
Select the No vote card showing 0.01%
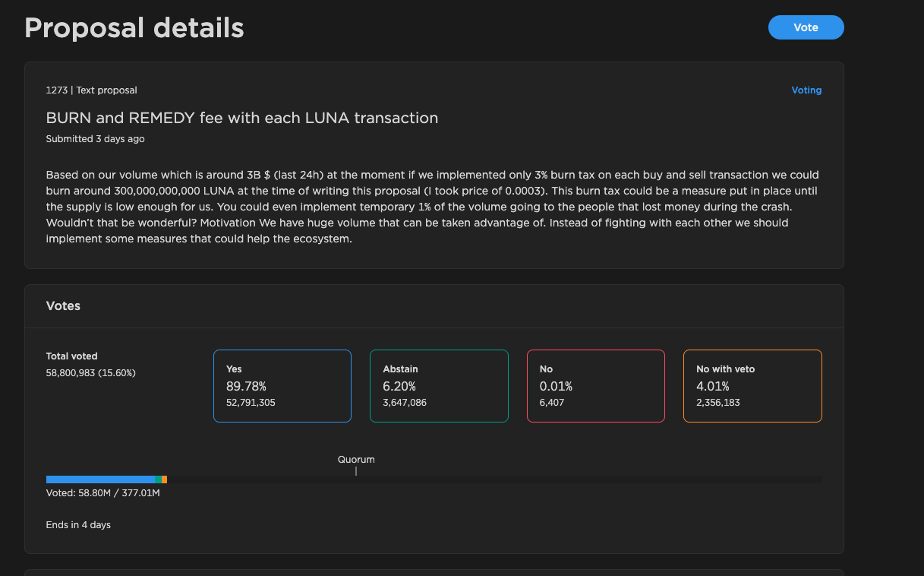point(596,386)
